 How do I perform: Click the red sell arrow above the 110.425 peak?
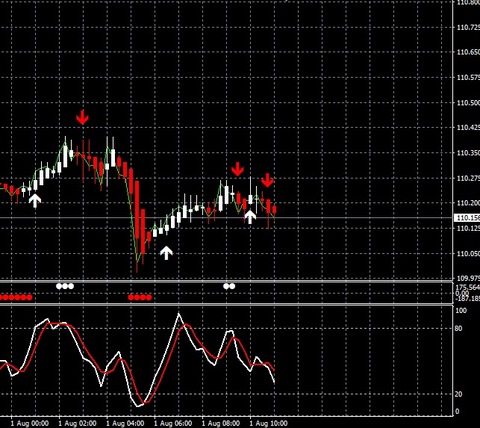click(x=82, y=117)
